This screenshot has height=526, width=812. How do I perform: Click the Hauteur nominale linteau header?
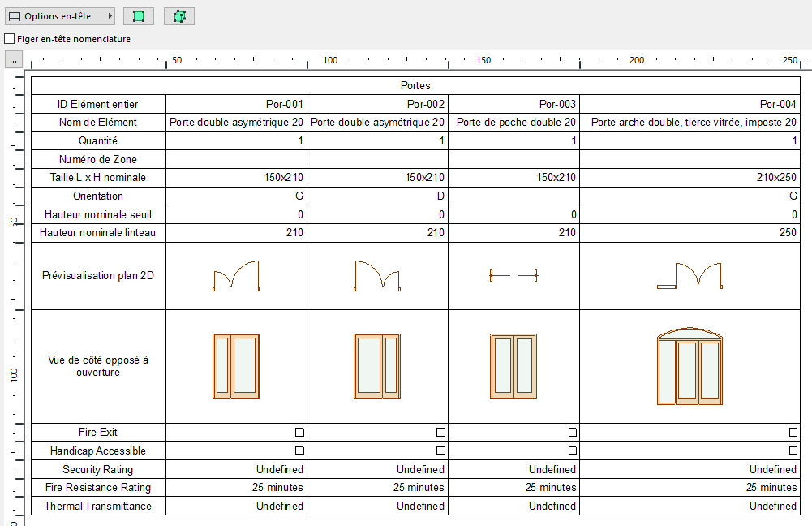tap(98, 233)
